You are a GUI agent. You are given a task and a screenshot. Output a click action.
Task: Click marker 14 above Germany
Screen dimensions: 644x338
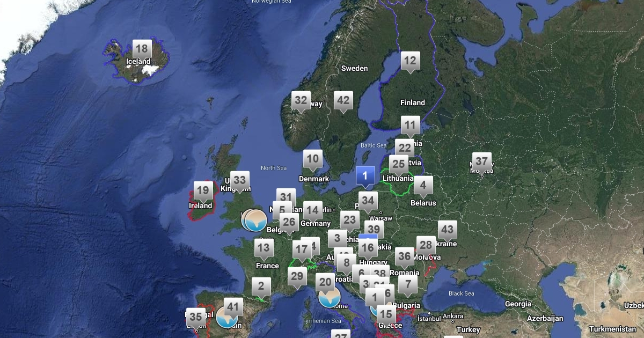click(x=312, y=210)
